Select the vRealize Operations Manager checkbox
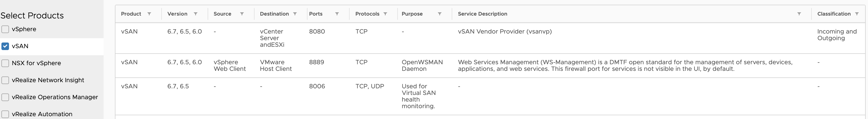868x119 pixels. coord(5,97)
